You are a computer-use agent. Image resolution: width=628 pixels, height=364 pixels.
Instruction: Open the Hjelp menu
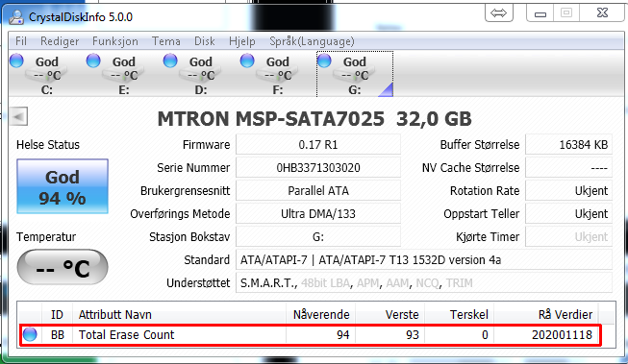[x=242, y=41]
